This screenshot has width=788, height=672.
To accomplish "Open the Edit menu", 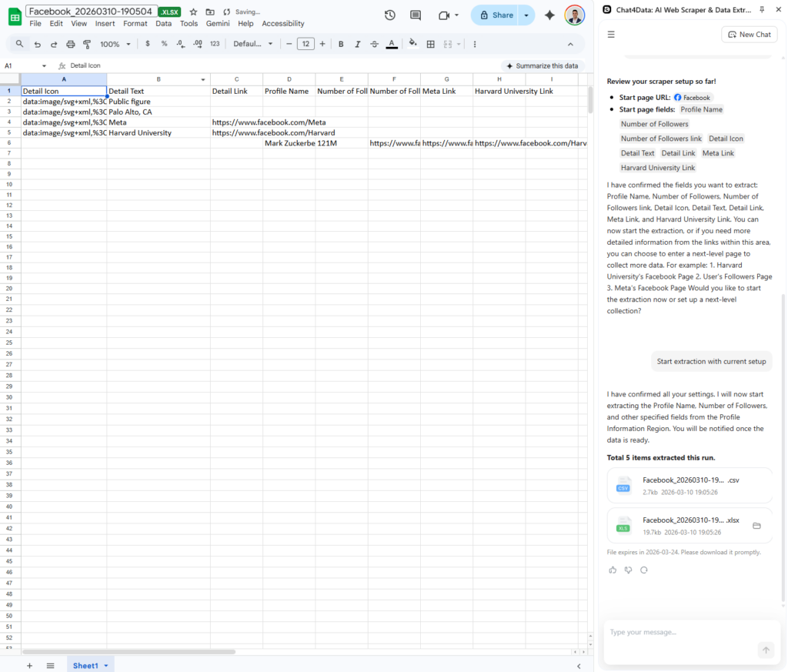I will (55, 24).
